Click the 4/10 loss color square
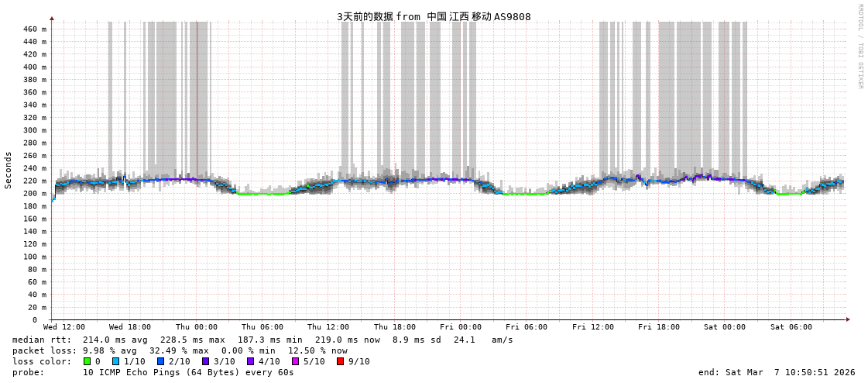The width and height of the screenshot is (868, 383). pyautogui.click(x=251, y=361)
